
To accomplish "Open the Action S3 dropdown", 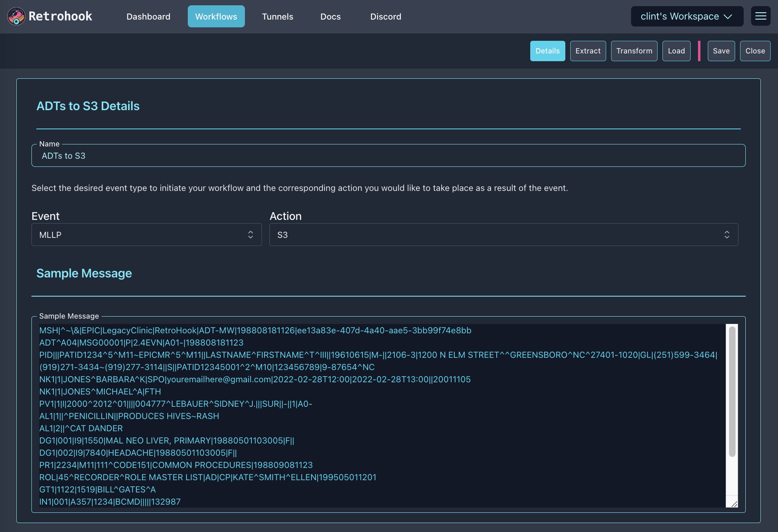I will (504, 235).
